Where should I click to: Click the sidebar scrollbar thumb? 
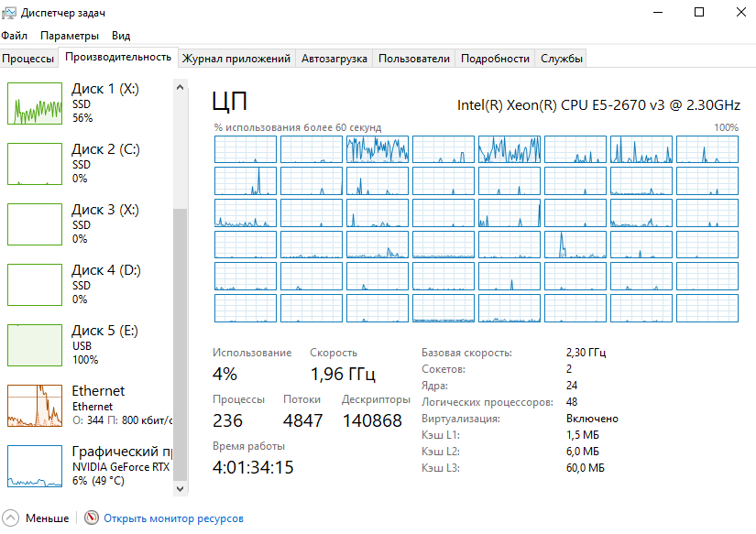180,344
